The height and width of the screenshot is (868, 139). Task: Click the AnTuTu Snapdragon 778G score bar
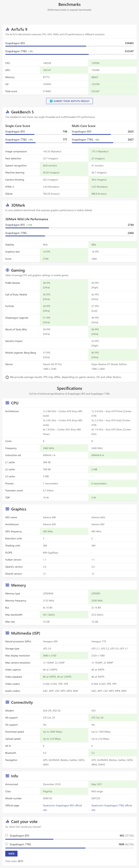69,54
